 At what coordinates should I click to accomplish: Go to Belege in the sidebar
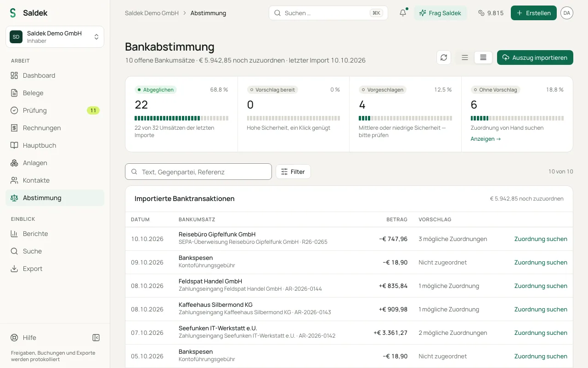tap(55, 93)
